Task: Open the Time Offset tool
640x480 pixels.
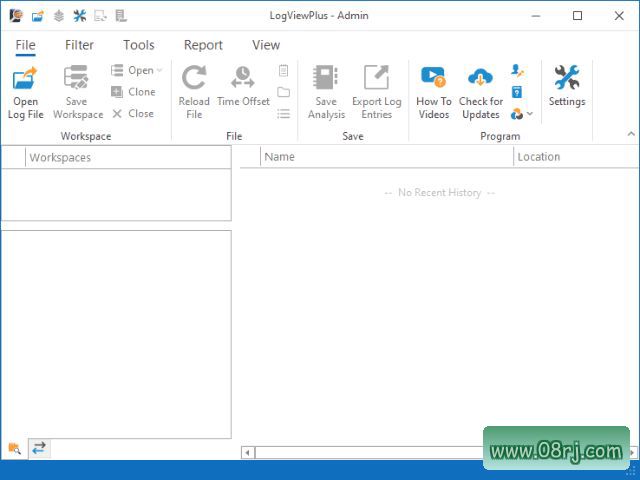Action: (243, 79)
